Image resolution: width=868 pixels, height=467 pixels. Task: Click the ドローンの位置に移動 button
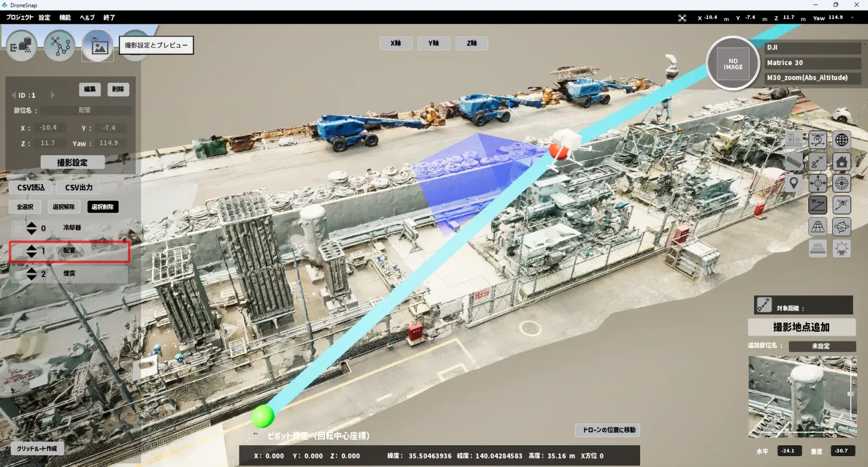click(609, 430)
